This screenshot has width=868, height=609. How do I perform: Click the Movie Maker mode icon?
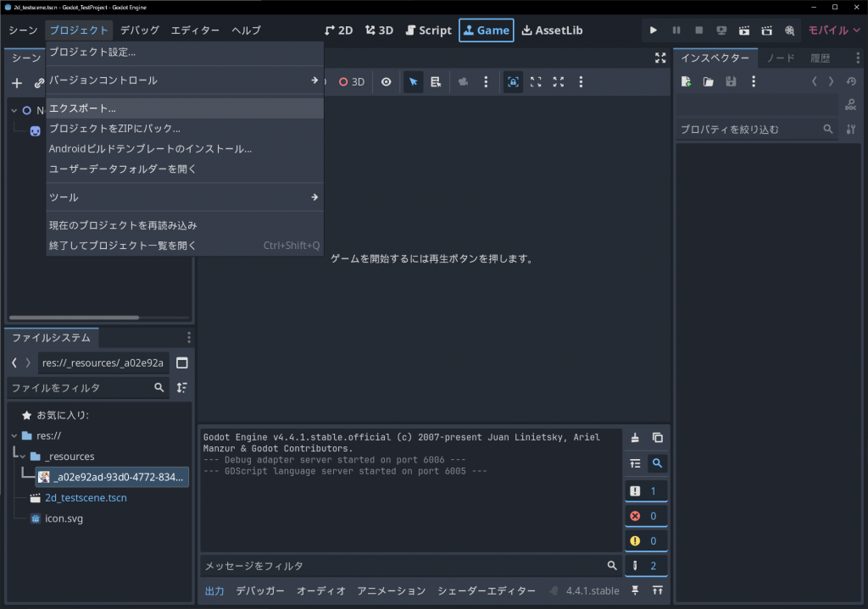pyautogui.click(x=789, y=30)
